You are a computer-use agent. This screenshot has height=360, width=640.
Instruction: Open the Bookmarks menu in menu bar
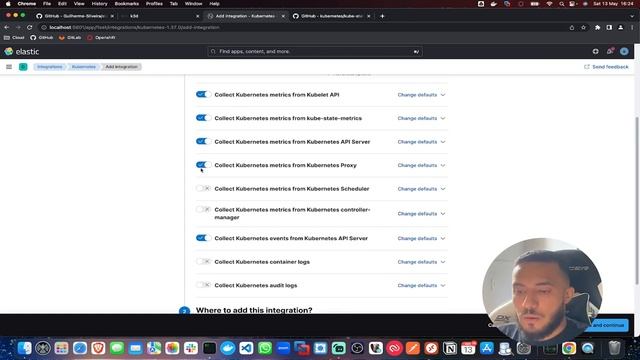coord(127,4)
